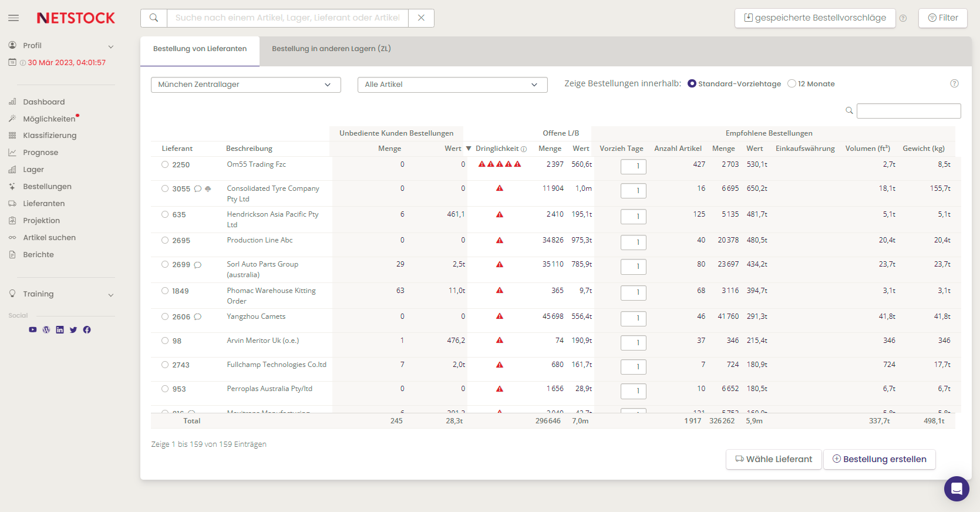
Task: Click the table search magnifier icon
Action: pos(849,110)
